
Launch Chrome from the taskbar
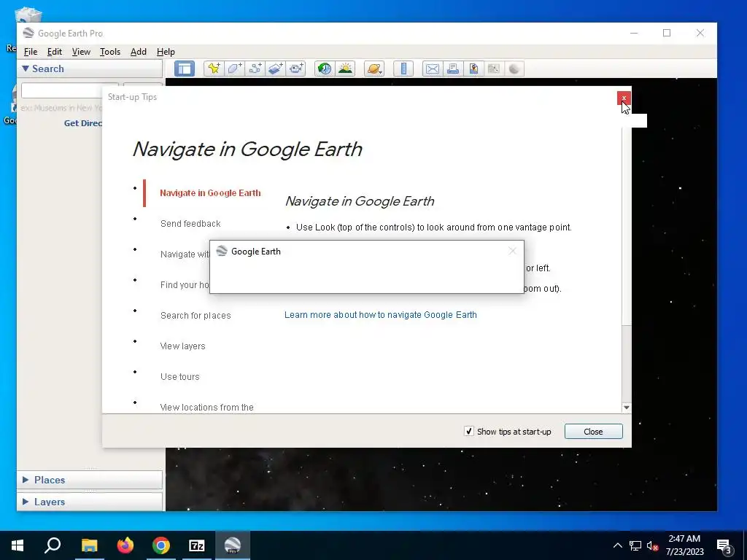coord(161,545)
